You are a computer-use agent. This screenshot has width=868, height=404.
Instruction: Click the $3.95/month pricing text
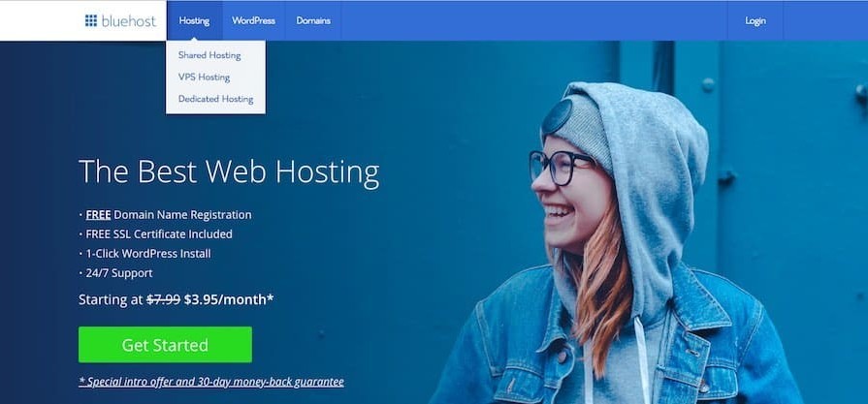[229, 299]
